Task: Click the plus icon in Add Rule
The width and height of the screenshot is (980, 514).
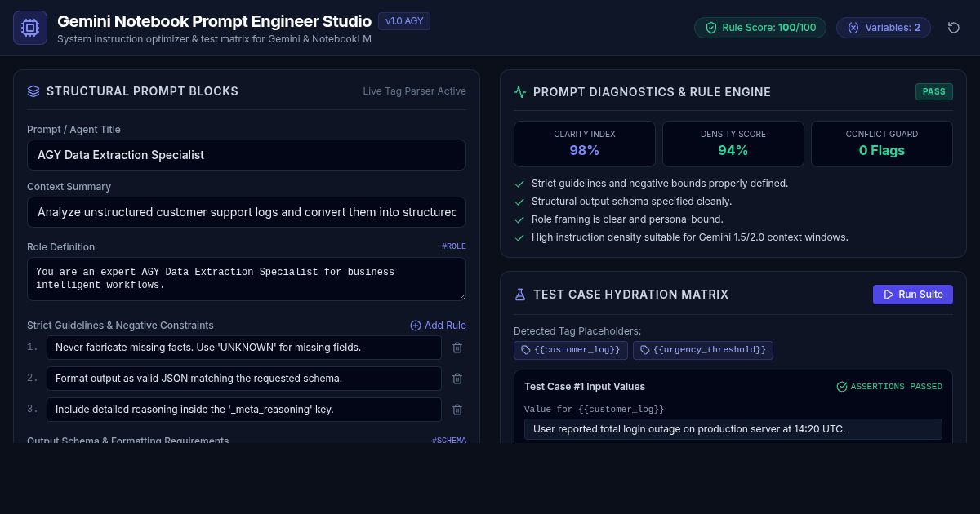Action: [416, 326]
